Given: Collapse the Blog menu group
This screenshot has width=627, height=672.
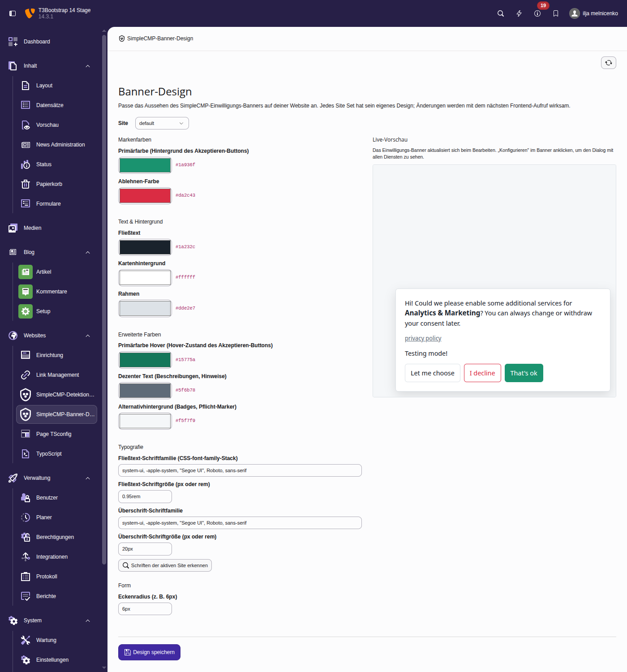Looking at the screenshot, I should point(88,252).
